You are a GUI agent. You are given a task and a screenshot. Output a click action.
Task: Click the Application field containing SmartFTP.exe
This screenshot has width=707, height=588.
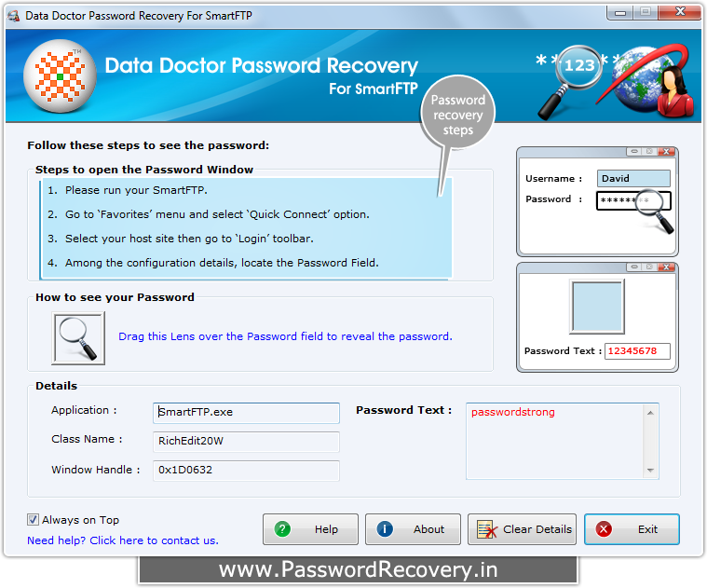[246, 413]
